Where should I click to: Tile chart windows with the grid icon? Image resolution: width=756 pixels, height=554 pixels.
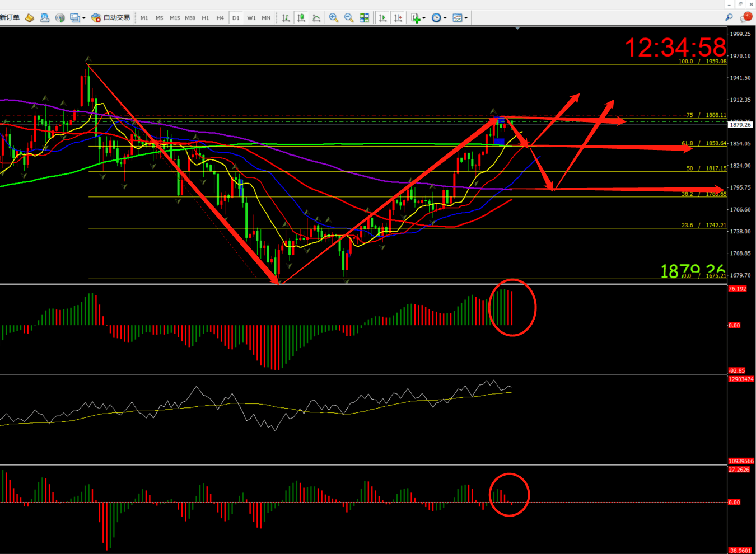[364, 18]
